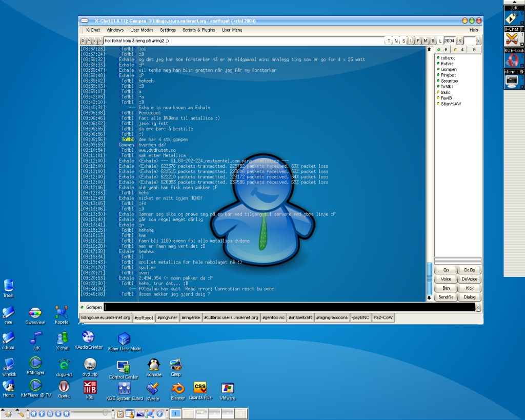Open the dcgui-qt desktop icon

[64, 367]
